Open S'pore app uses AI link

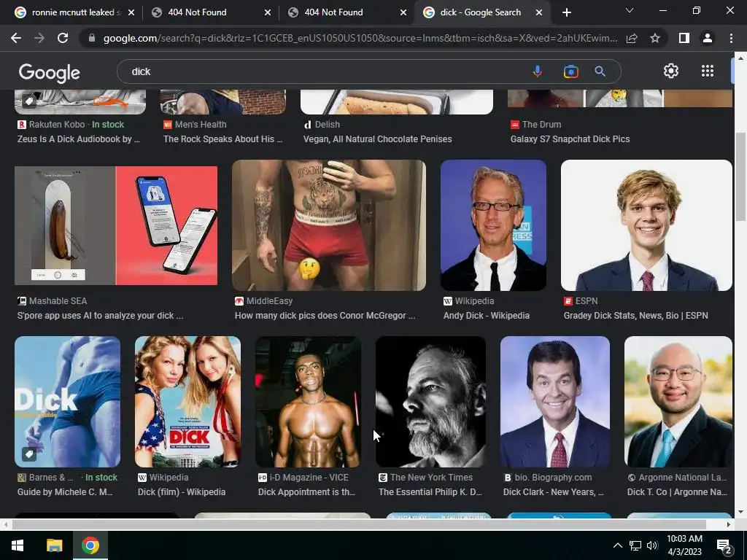coord(100,316)
